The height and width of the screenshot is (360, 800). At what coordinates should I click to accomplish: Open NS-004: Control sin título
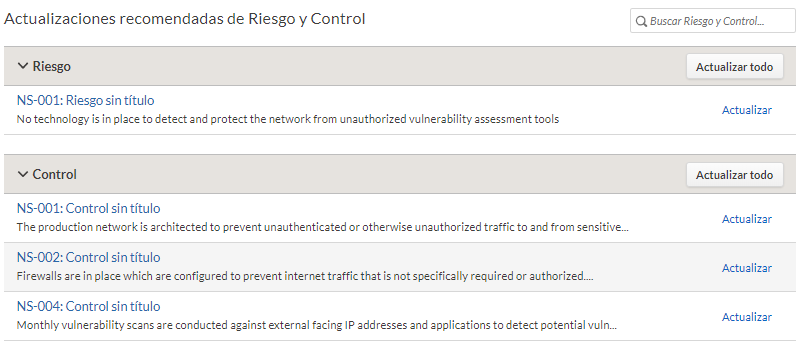click(88, 306)
